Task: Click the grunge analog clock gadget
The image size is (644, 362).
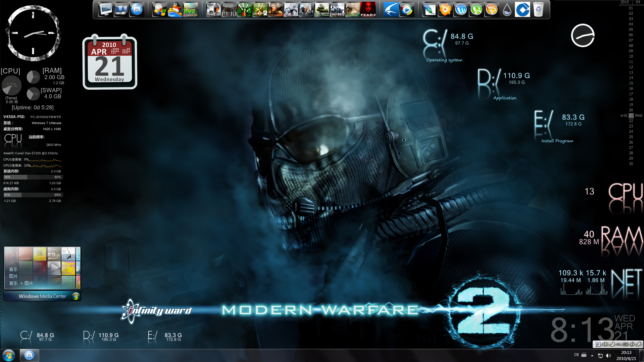Action: pyautogui.click(x=33, y=33)
